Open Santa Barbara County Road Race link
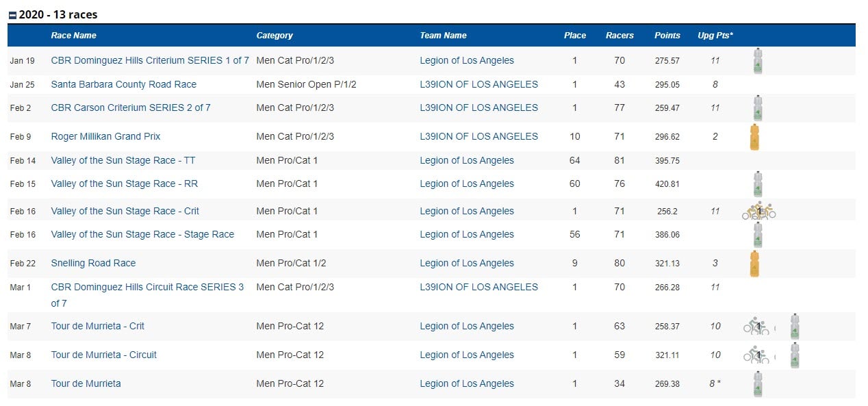 (124, 84)
